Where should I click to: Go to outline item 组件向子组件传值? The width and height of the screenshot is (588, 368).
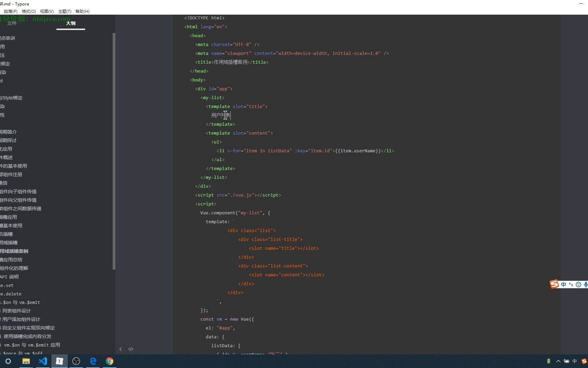18,191
